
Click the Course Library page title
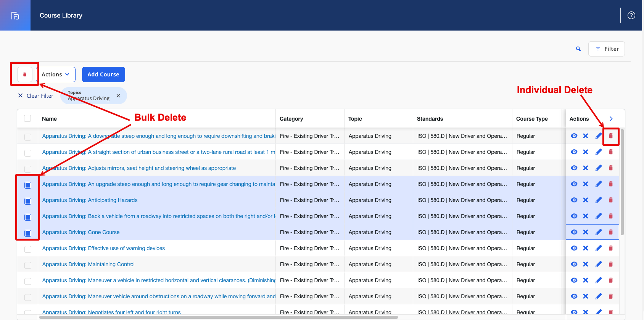pyautogui.click(x=61, y=15)
